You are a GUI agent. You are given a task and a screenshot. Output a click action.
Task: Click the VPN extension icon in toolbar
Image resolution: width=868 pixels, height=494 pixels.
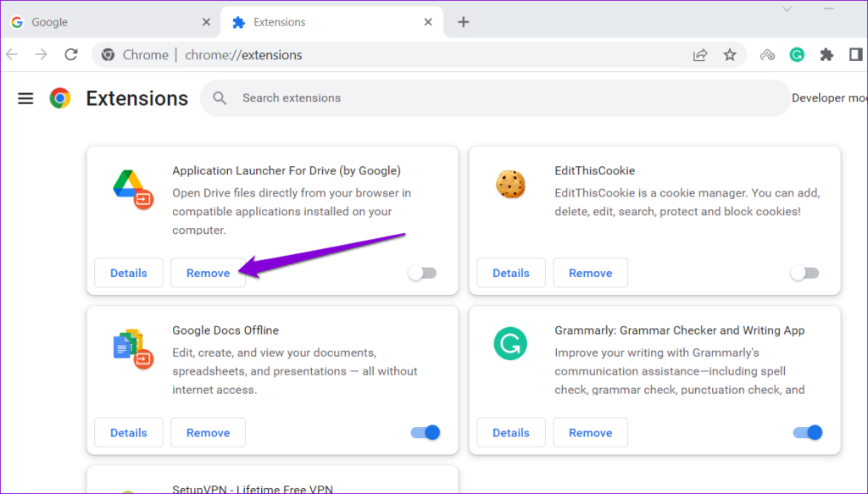[x=767, y=55]
